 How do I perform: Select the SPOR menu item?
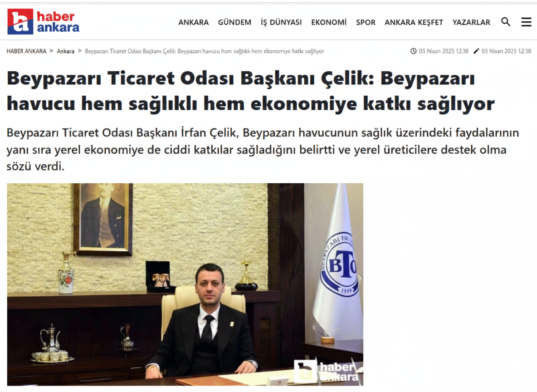click(366, 22)
